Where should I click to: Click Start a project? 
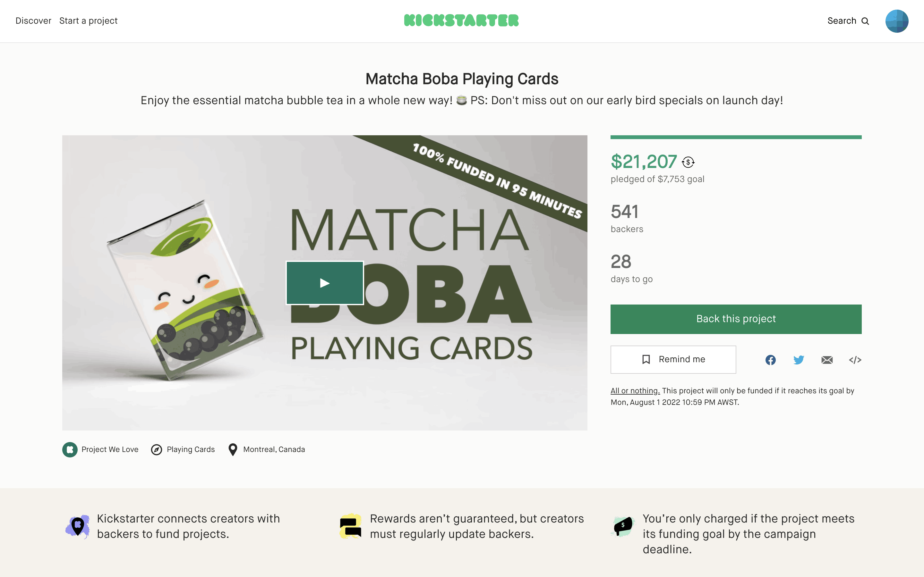(x=88, y=21)
